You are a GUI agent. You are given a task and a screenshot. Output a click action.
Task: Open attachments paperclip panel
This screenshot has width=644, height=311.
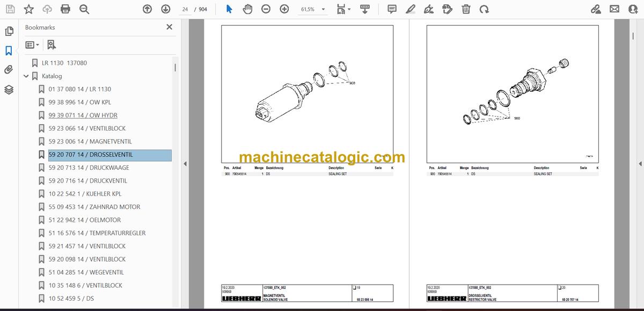pyautogui.click(x=9, y=70)
